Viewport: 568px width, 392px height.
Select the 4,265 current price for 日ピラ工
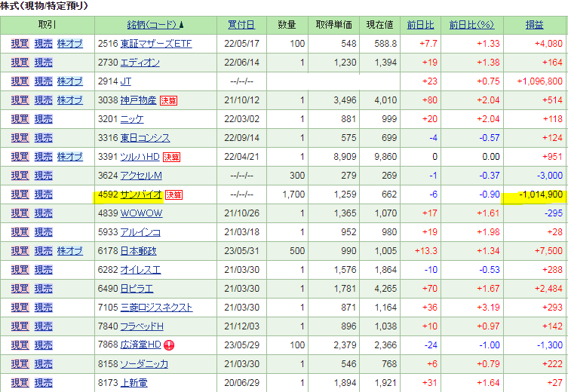pos(385,289)
